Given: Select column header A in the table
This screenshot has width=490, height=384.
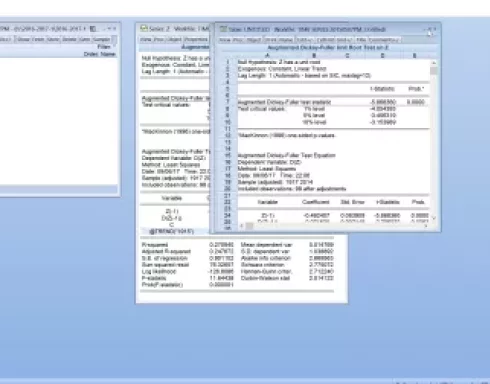Looking at the screenshot, I should tap(267, 55).
